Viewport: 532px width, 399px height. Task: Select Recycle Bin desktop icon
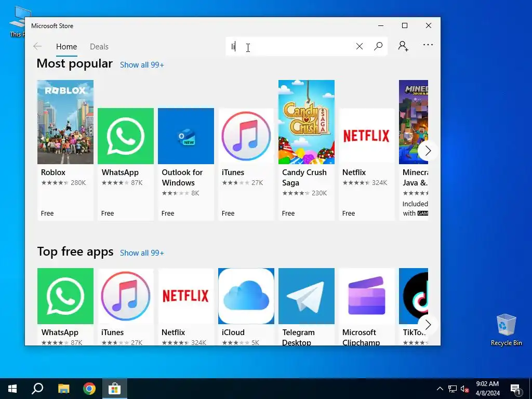tap(506, 330)
